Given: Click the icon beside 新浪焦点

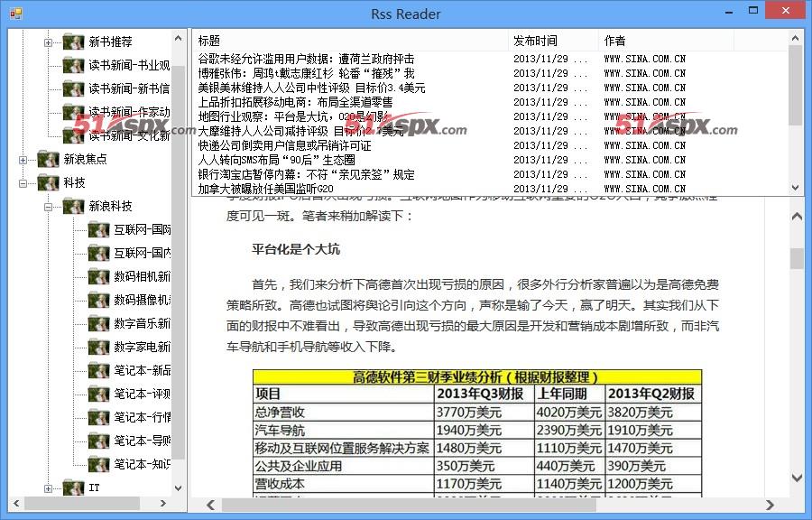Looking at the screenshot, I should pos(48,159).
